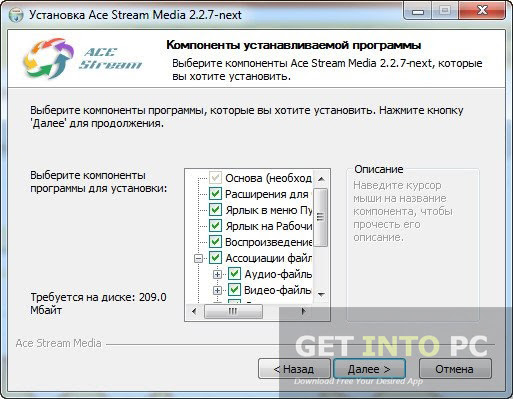Click the component list scroll up arrow

321,179
